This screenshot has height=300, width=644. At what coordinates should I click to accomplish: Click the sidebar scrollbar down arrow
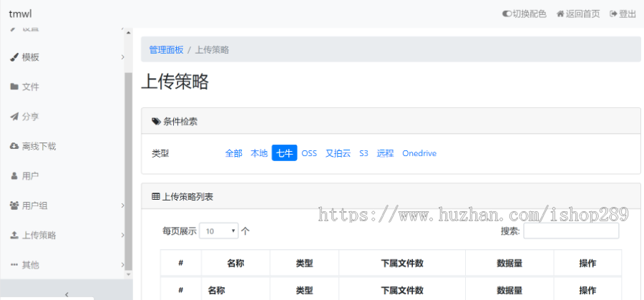tap(129, 274)
